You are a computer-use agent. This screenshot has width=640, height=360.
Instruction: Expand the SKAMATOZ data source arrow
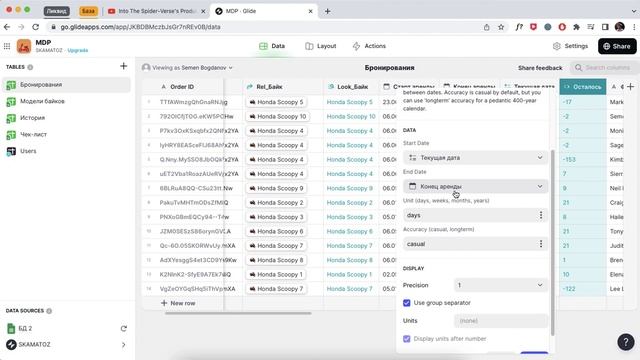coord(124,345)
